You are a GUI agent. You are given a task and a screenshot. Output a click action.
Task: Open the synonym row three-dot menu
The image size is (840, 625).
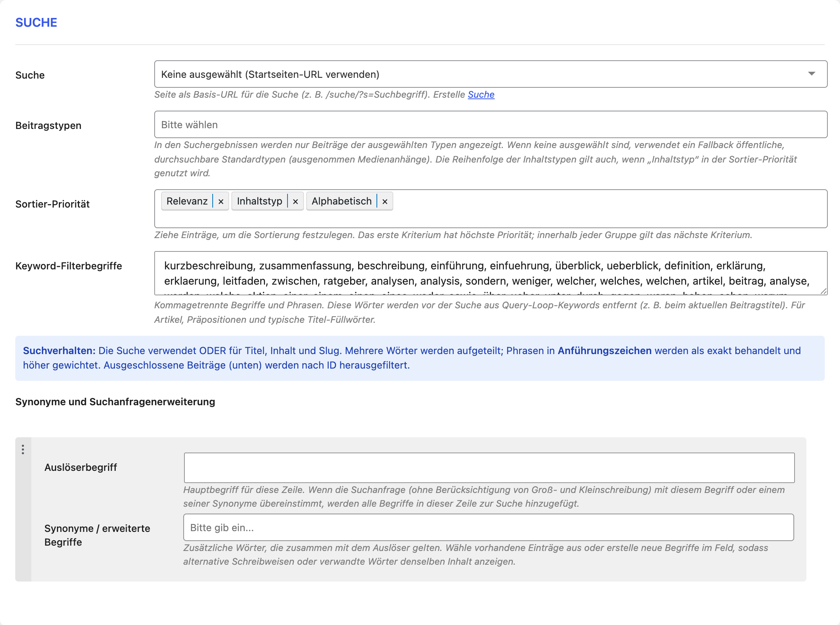(23, 449)
